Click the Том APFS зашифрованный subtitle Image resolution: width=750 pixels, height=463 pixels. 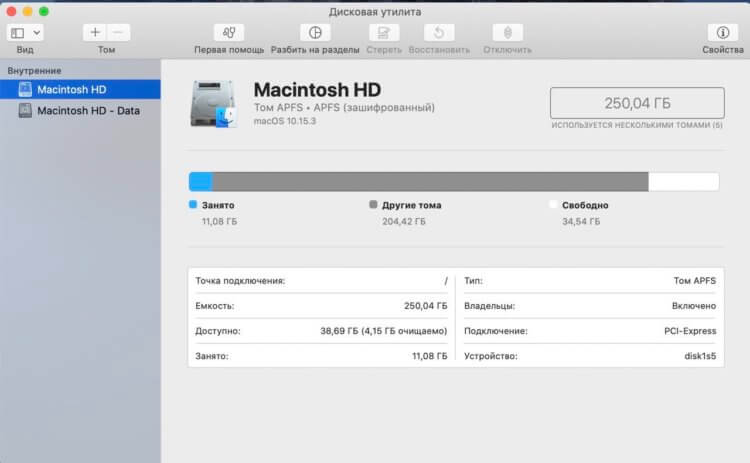[344, 108]
